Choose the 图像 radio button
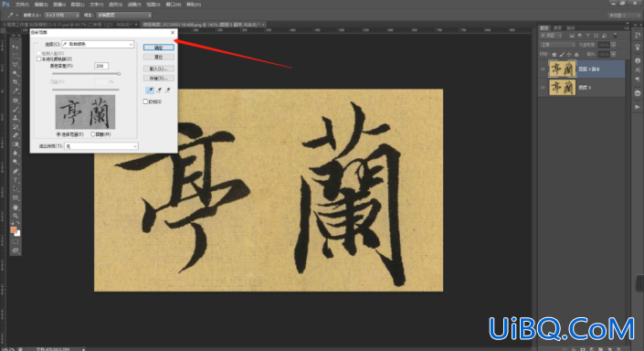The image size is (644, 351). [x=93, y=134]
